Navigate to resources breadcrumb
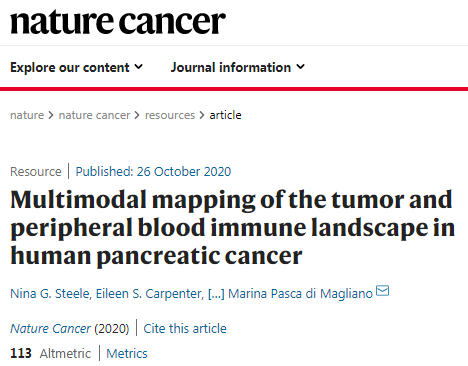468x366 pixels. 170,115
